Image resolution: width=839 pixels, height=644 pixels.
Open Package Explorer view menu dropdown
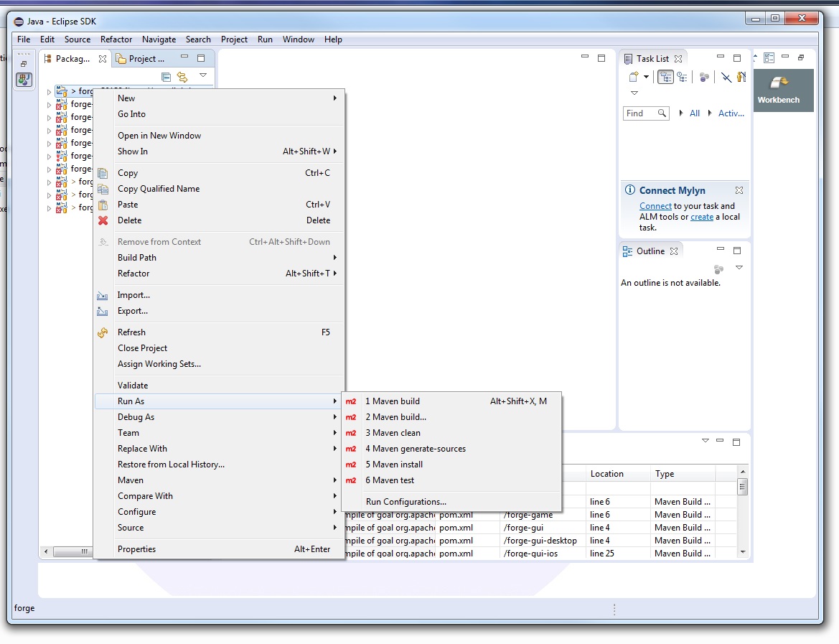203,75
